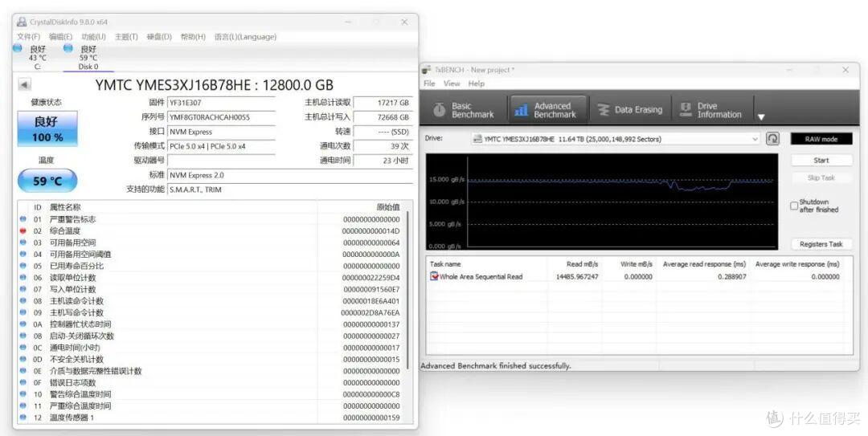Image resolution: width=868 pixels, height=436 pixels.
Task: Switch to the Data Erasing tab
Action: pos(630,109)
